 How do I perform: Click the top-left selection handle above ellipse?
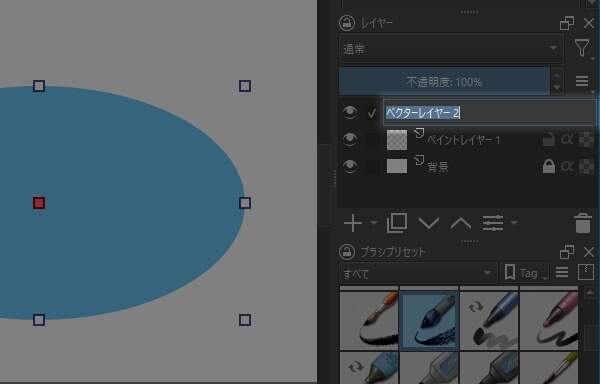pyautogui.click(x=39, y=86)
